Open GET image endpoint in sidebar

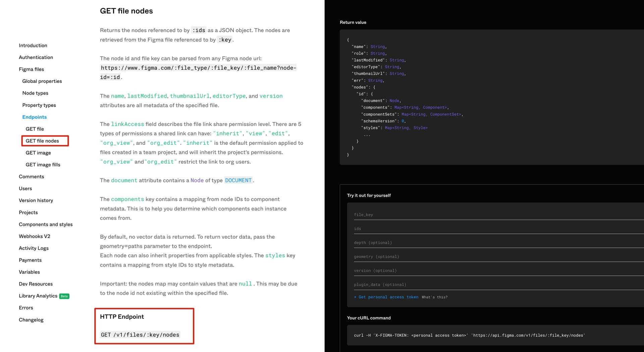coord(38,153)
